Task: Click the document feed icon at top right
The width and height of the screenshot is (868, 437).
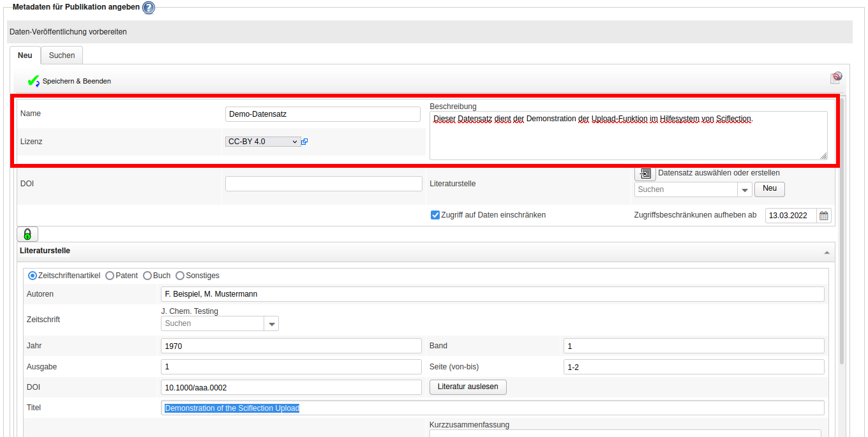Action: click(836, 78)
